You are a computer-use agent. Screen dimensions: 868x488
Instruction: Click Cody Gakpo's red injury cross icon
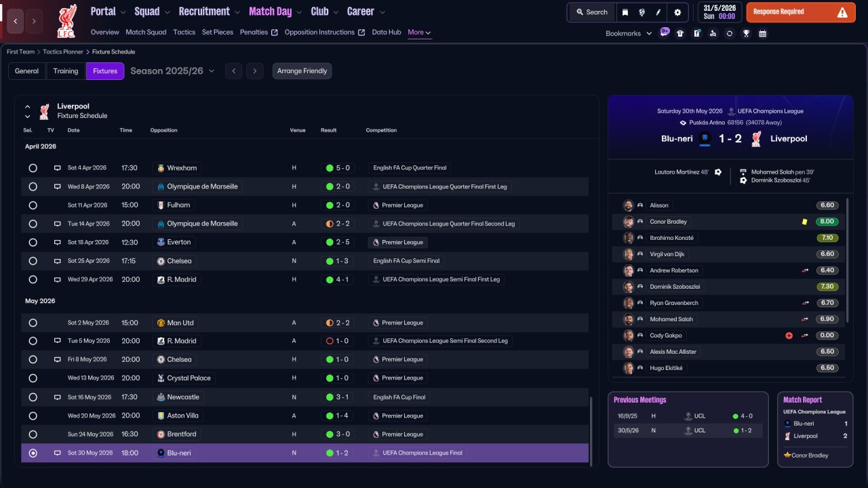[789, 335]
